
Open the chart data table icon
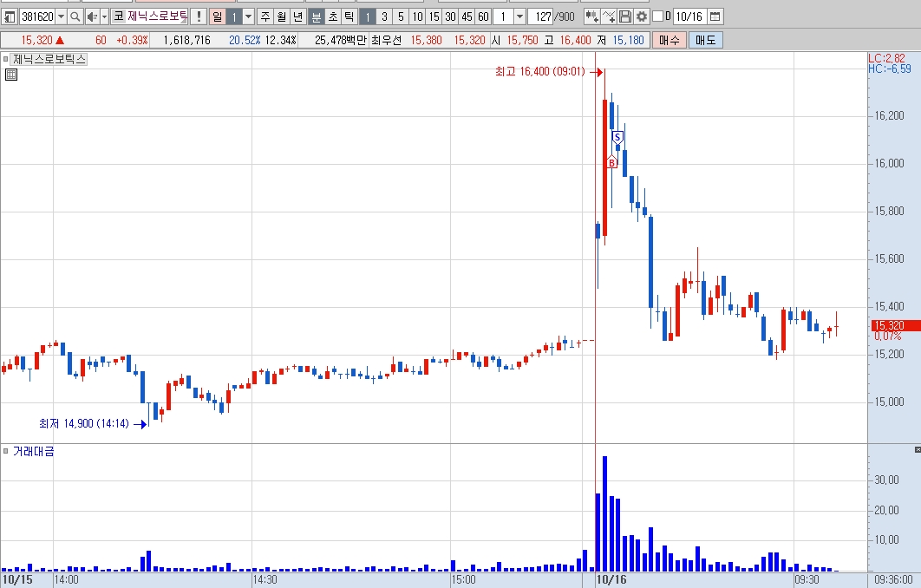(x=11, y=75)
